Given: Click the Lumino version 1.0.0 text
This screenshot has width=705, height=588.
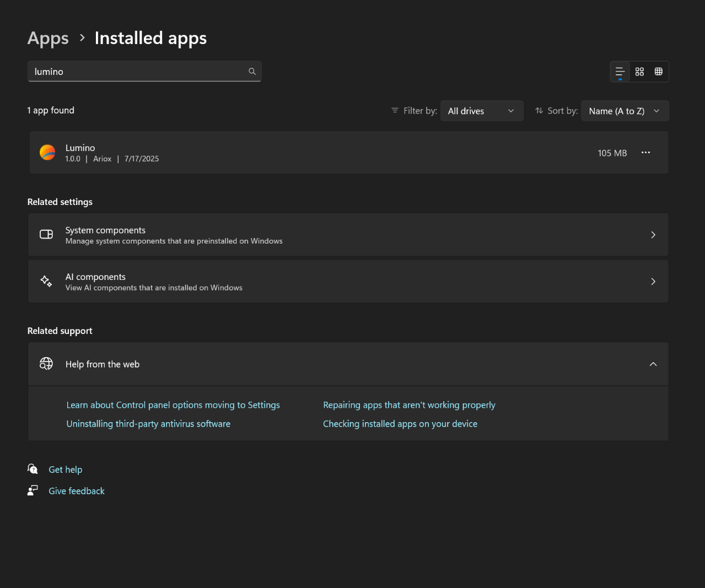Looking at the screenshot, I should pos(73,159).
